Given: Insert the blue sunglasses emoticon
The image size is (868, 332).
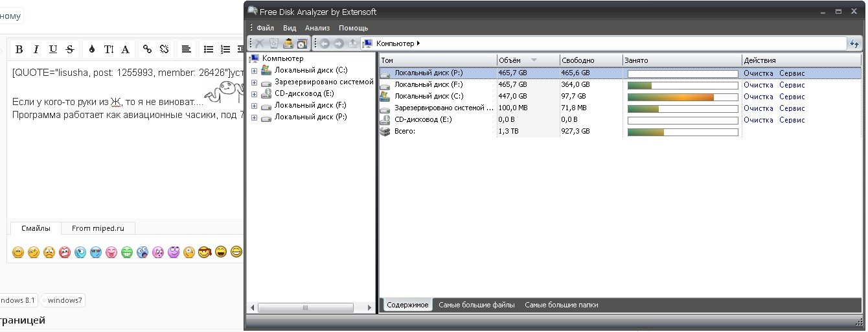Looking at the screenshot, I should tap(96, 252).
